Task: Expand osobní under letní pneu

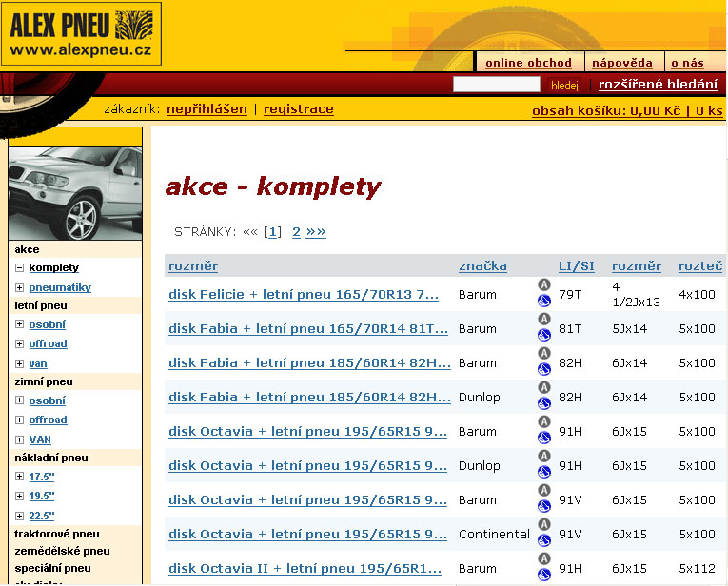Action: tap(19, 324)
